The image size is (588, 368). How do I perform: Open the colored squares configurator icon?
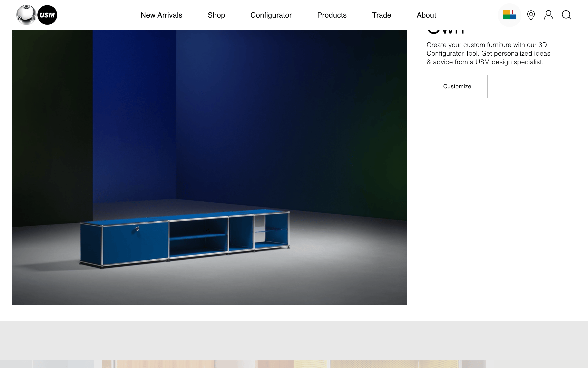point(510,15)
